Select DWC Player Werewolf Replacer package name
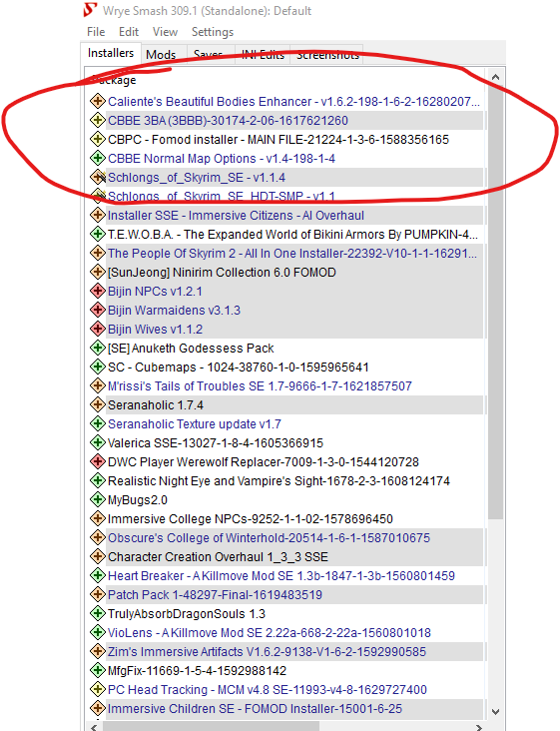This screenshot has width=560, height=731. pyautogui.click(x=264, y=462)
